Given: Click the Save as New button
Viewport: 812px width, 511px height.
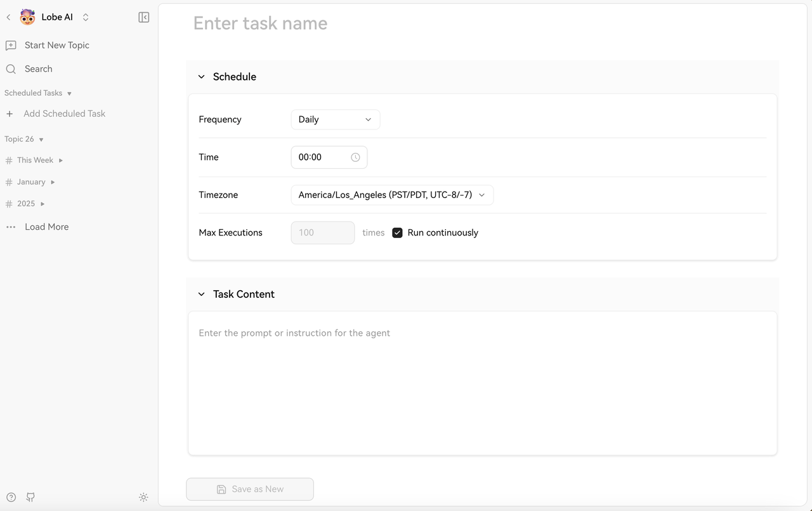Looking at the screenshot, I should pos(249,489).
